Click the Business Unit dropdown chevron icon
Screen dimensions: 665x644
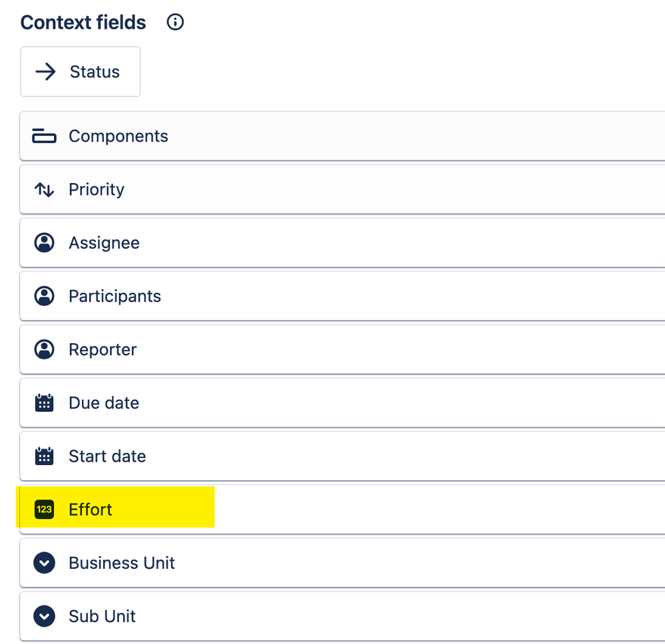pyautogui.click(x=44, y=563)
